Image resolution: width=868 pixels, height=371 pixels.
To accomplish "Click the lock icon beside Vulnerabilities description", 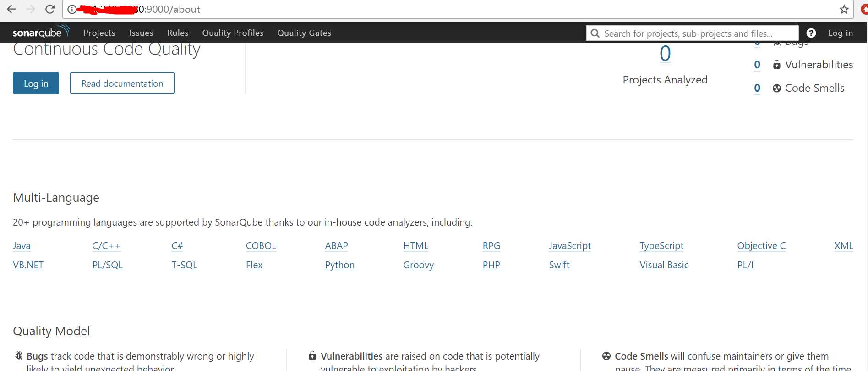I will pos(312,356).
